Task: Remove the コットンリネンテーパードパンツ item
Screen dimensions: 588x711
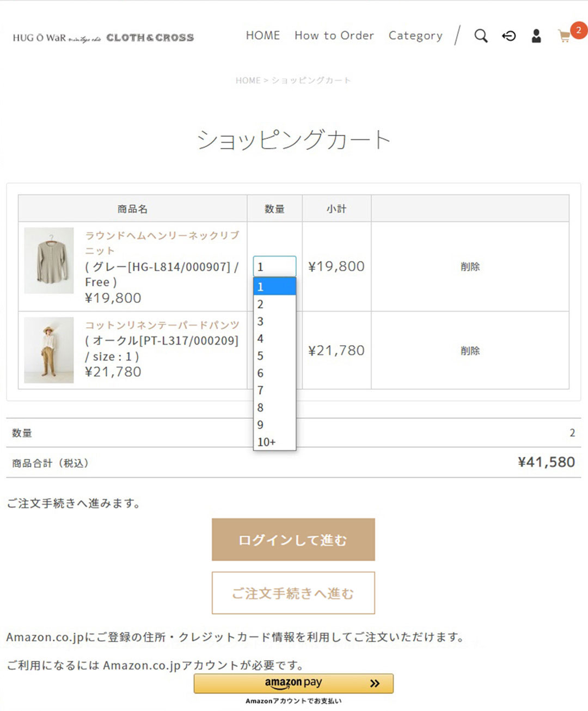Action: tap(470, 351)
